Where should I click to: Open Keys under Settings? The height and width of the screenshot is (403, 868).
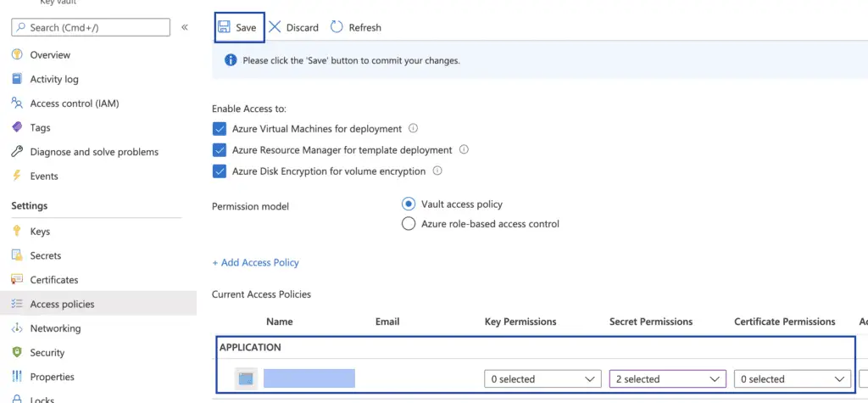(40, 232)
